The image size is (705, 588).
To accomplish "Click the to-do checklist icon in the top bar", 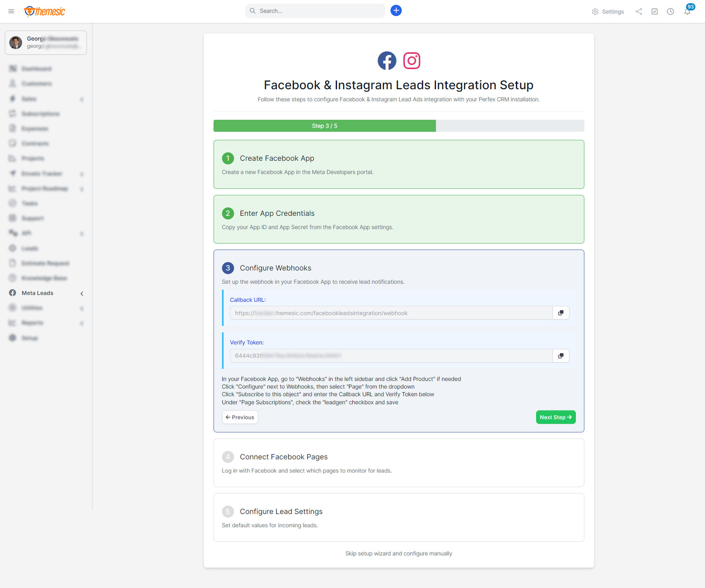I will [655, 12].
